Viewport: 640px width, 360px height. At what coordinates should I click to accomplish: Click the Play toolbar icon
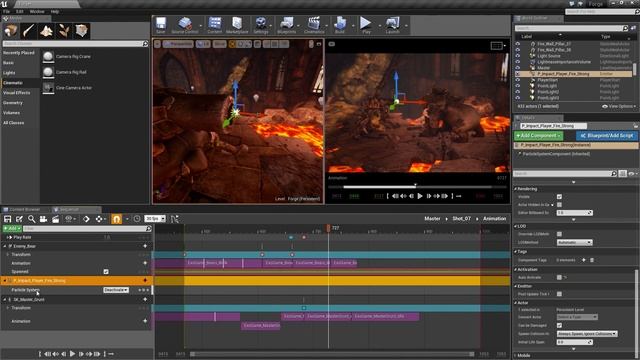(x=366, y=25)
